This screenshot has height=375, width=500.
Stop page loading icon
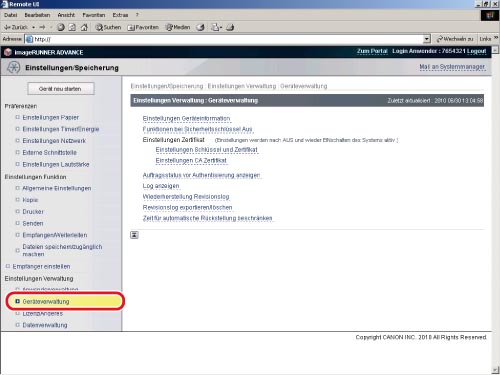click(61, 27)
